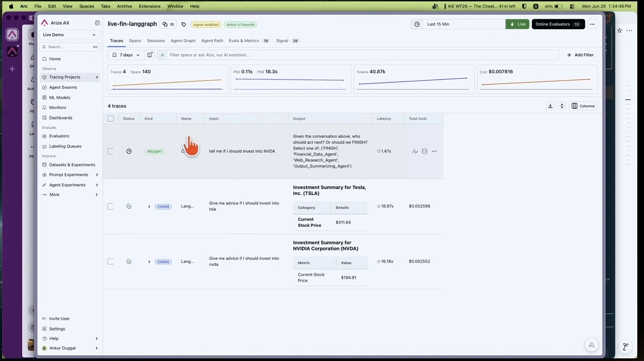The height and width of the screenshot is (361, 644).
Task: Expand the Agent Experiments submenu
Action: pyautogui.click(x=97, y=185)
